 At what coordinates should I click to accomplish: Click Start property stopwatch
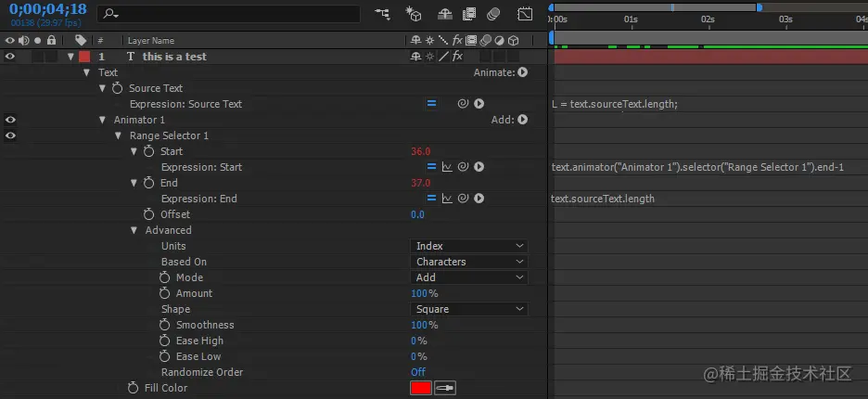149,151
